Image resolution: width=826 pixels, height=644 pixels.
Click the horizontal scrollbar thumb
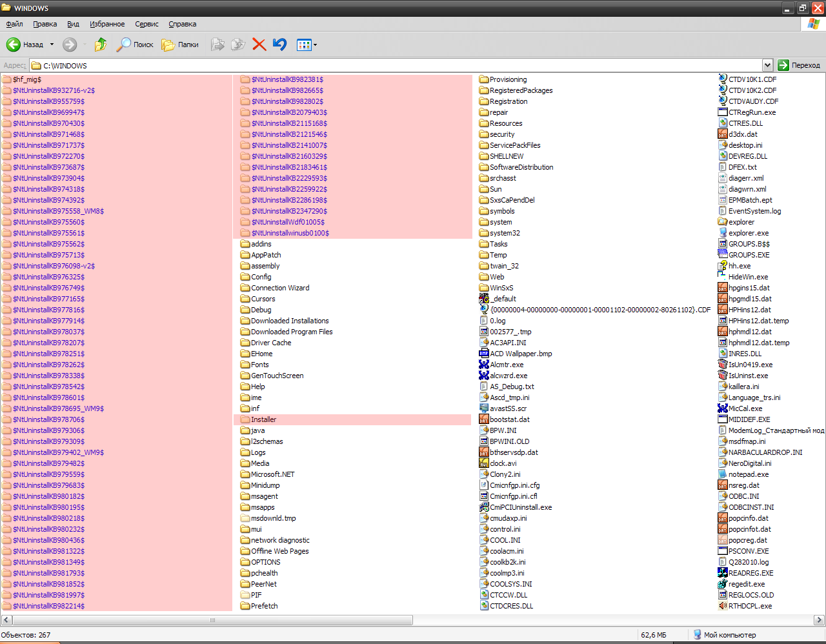212,620
